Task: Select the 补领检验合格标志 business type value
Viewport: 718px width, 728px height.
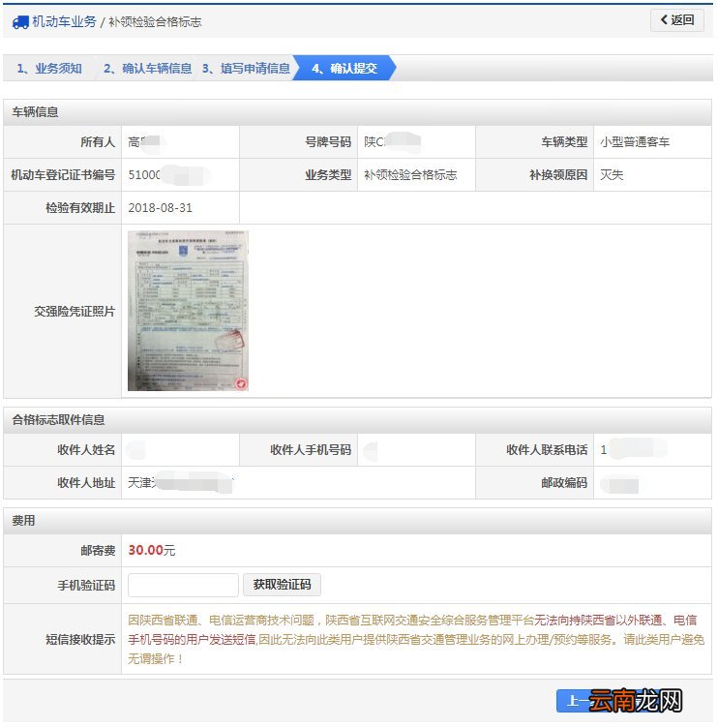Action: point(410,175)
